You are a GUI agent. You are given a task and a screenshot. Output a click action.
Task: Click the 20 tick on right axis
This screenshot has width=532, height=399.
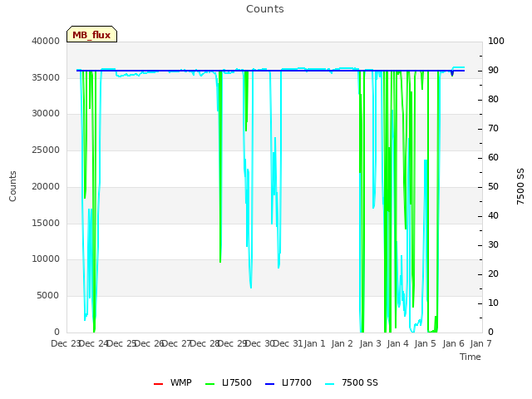pos(493,274)
